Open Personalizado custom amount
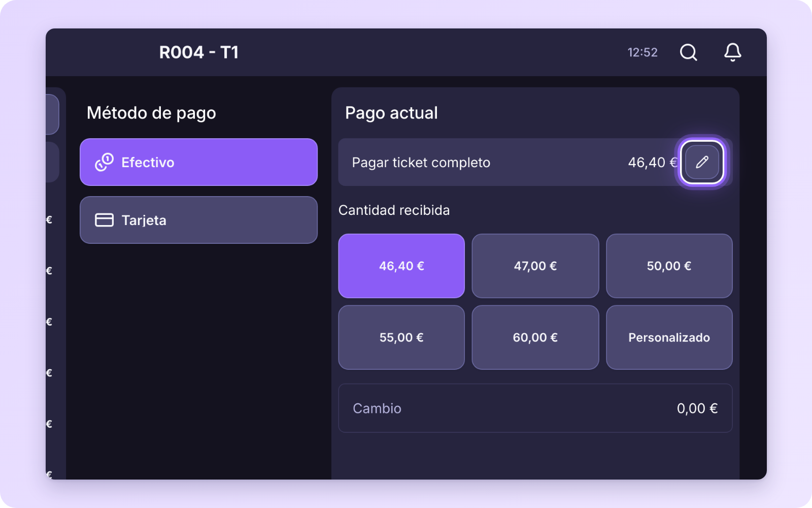 click(x=669, y=337)
